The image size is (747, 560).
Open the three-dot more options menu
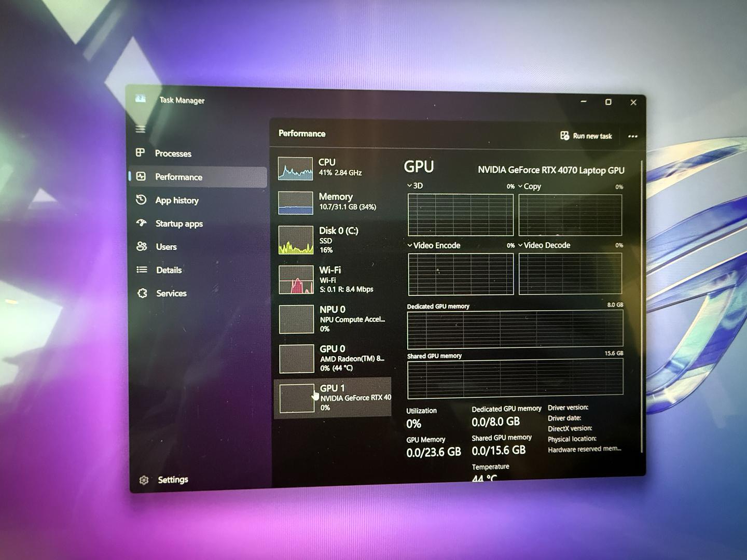[x=632, y=136]
